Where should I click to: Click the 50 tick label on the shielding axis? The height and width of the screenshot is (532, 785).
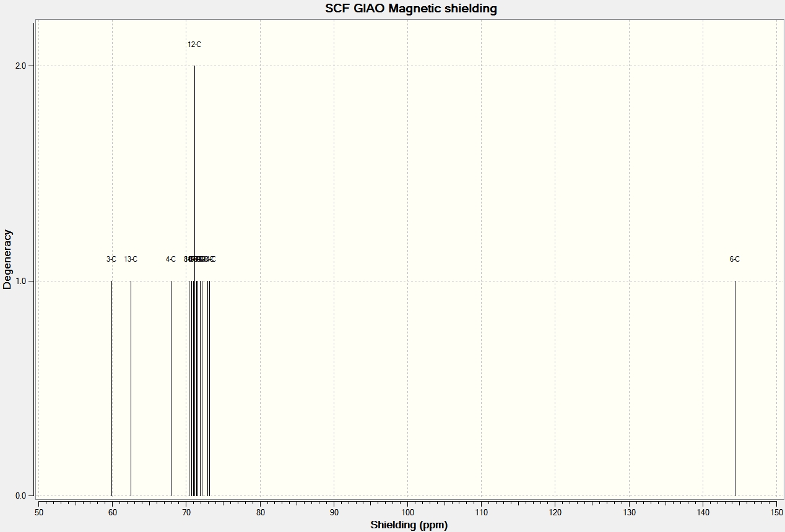[x=38, y=513]
